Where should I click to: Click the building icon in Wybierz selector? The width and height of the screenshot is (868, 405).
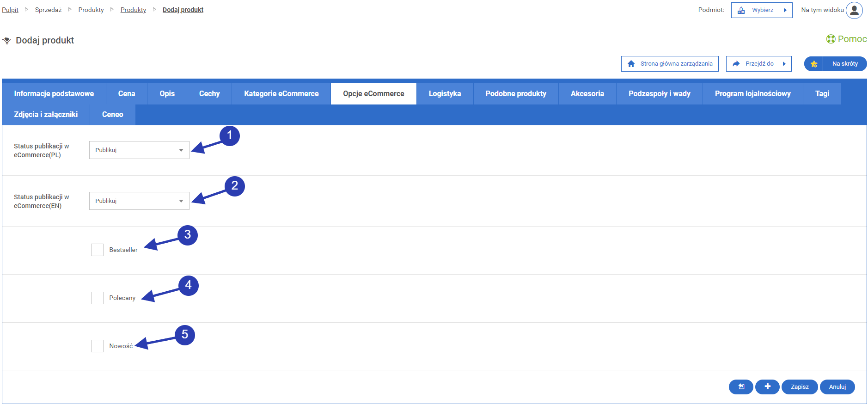[741, 10]
